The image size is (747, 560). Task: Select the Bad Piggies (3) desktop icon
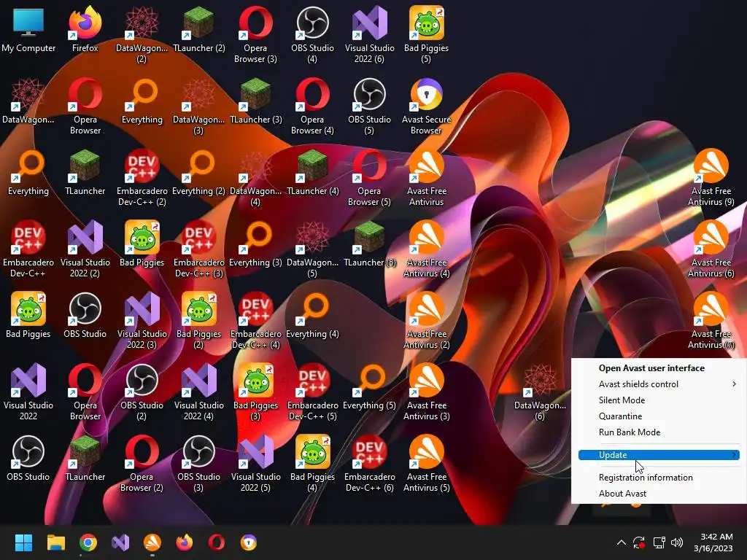point(255,393)
